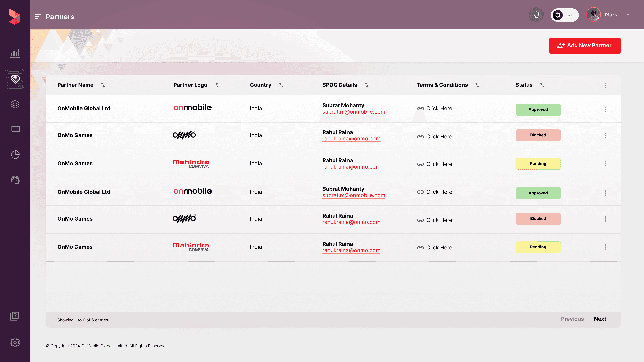Image resolution: width=644 pixels, height=362 pixels.
Task: Open the settings gear in sidebar
Action: (x=15, y=342)
